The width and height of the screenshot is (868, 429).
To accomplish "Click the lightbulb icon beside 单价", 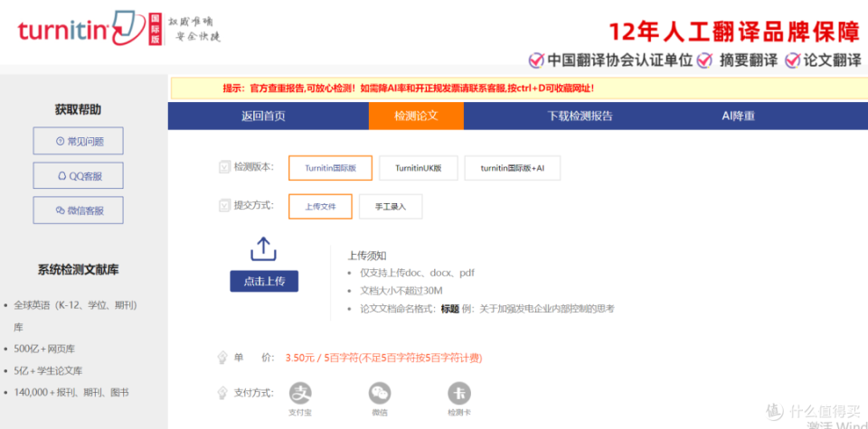I will (x=222, y=357).
